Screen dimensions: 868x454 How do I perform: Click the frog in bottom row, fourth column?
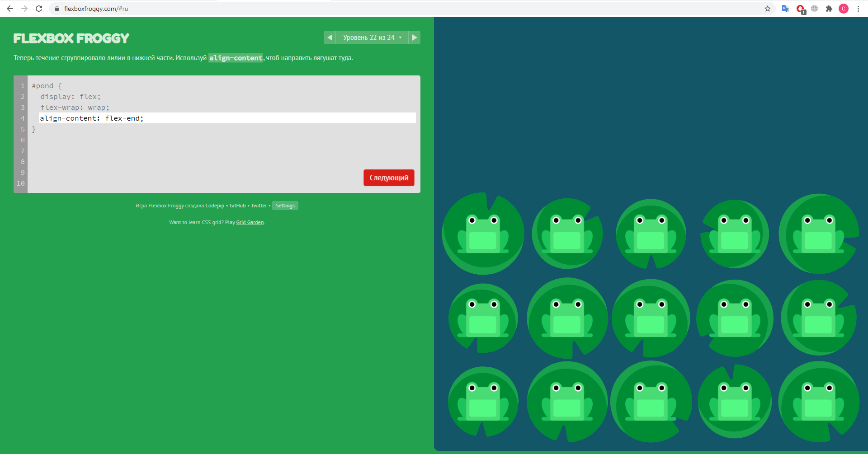735,402
